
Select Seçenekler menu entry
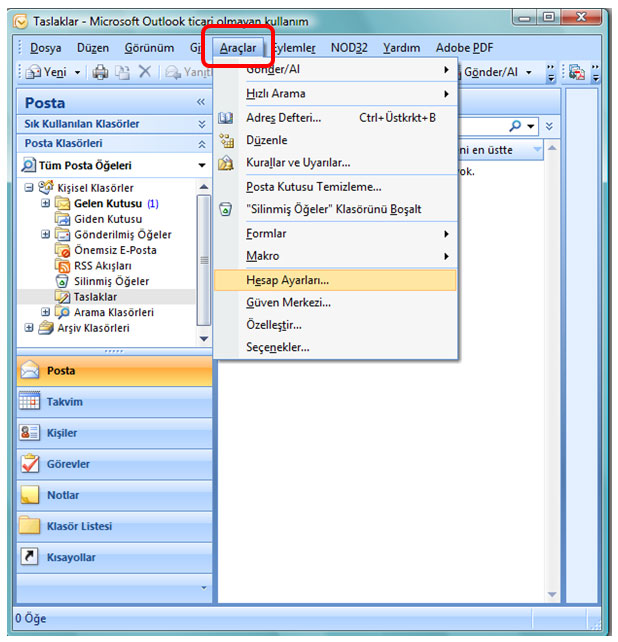click(x=335, y=347)
